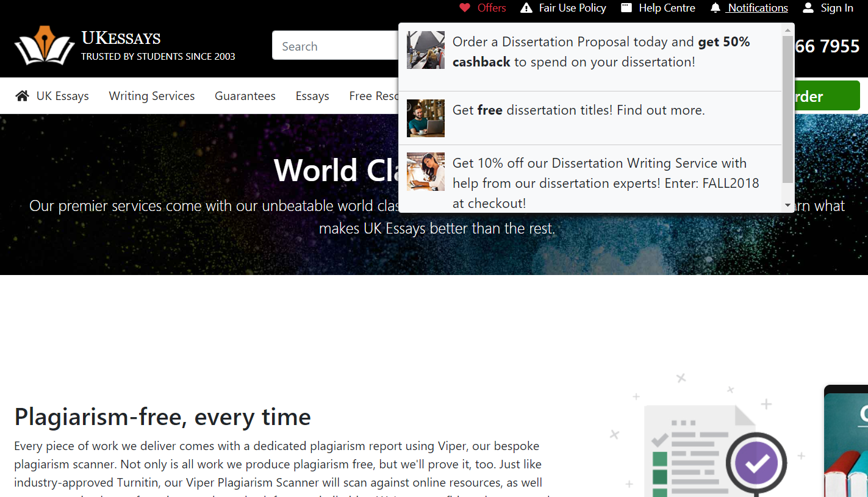Viewport: 868px width, 497px height.
Task: Click the Help Centre box icon
Action: [626, 8]
